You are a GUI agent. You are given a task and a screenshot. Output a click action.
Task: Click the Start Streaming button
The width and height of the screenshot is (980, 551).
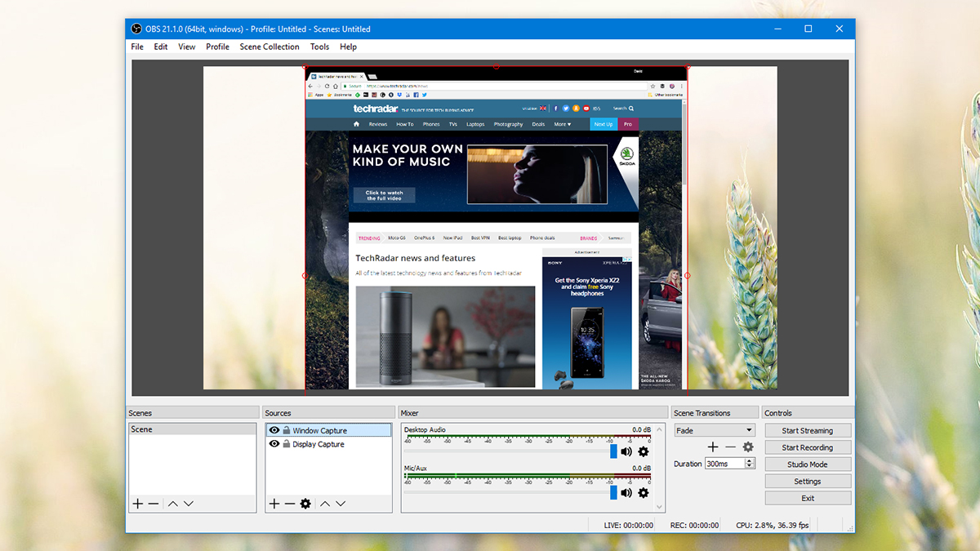point(808,430)
